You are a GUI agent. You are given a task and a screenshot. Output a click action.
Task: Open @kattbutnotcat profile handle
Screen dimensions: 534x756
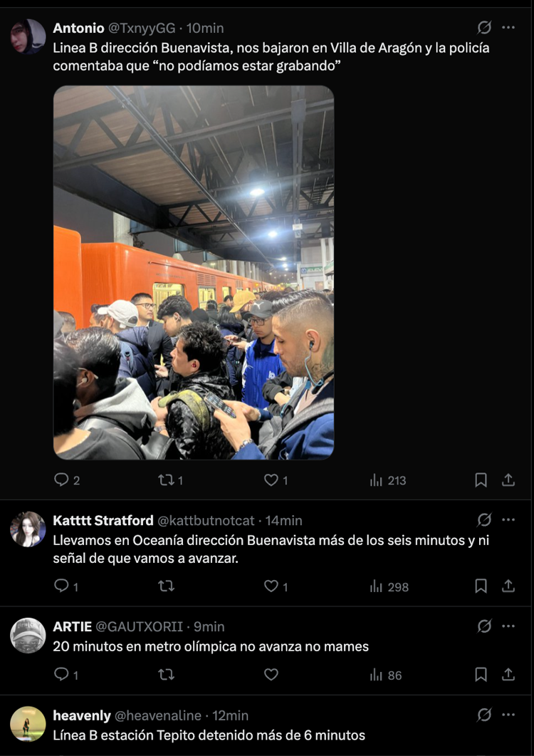click(x=206, y=521)
